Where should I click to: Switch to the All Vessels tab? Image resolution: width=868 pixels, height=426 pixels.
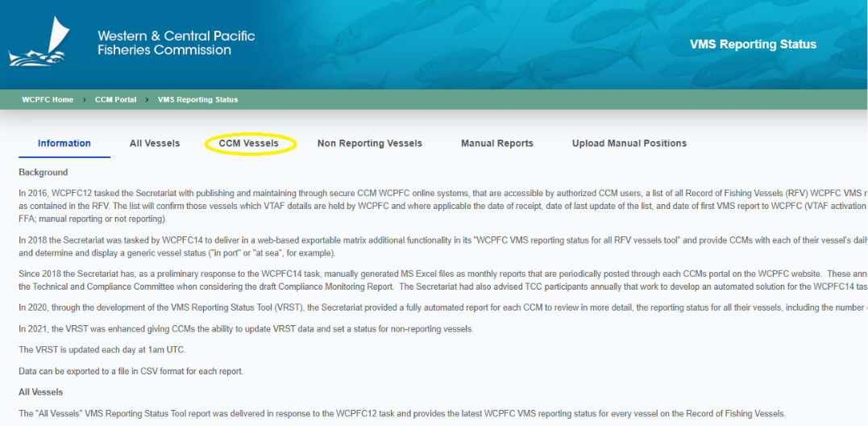pyautogui.click(x=155, y=144)
